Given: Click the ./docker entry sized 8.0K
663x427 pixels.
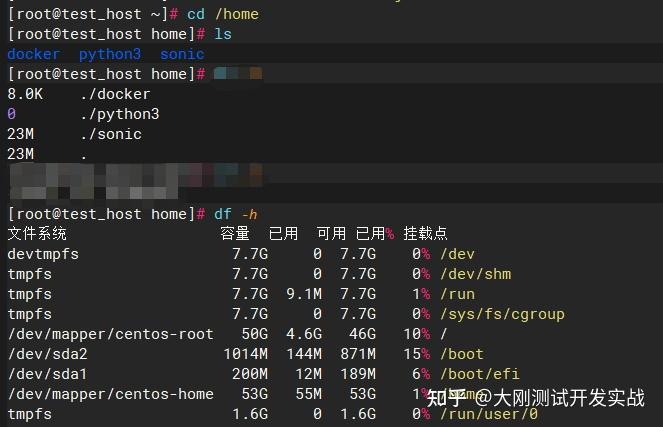Looking at the screenshot, I should pyautogui.click(x=115, y=94).
